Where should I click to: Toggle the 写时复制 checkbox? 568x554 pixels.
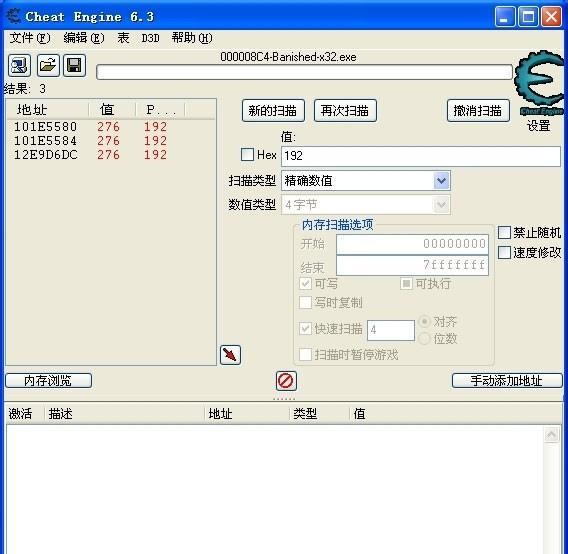click(305, 302)
